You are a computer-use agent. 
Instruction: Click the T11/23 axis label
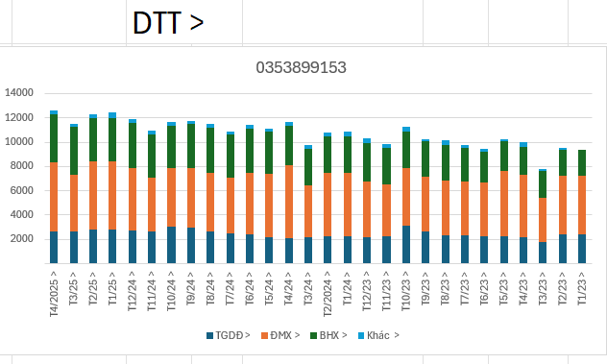386,291
